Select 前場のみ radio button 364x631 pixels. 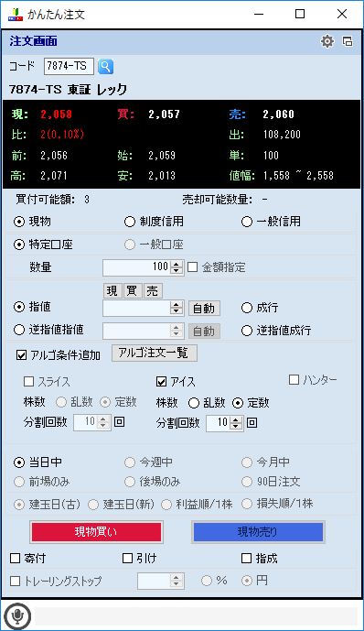(x=19, y=482)
